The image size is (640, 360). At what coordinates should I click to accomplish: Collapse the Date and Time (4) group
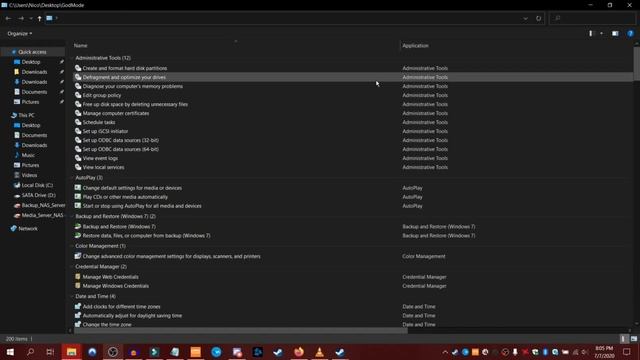click(72, 296)
